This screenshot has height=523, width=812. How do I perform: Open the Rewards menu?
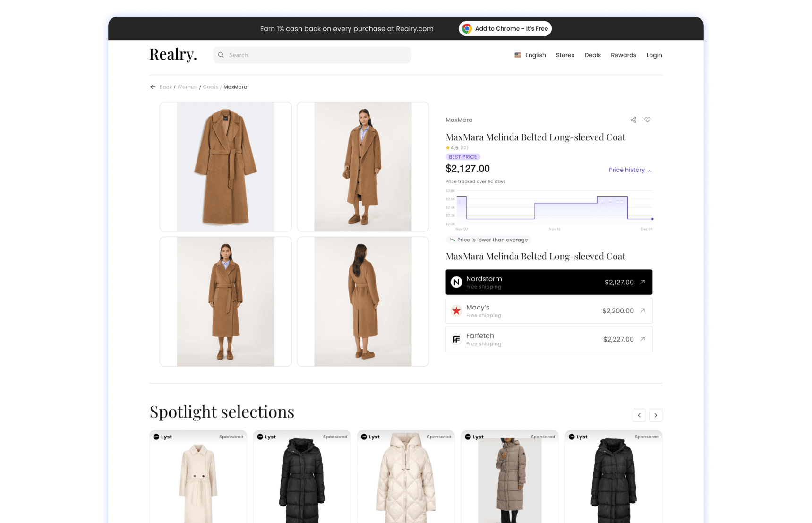coord(623,55)
